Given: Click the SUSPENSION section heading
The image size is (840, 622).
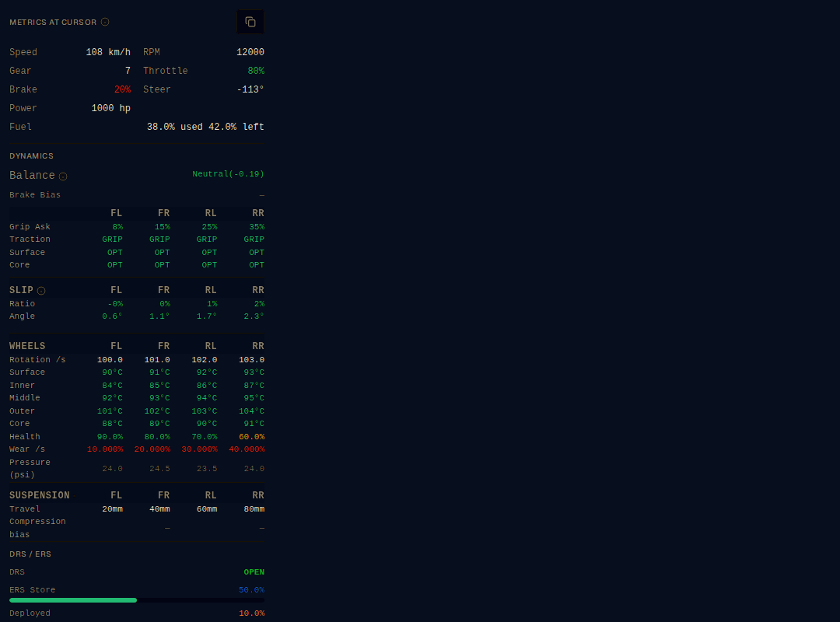Looking at the screenshot, I should (x=39, y=495).
